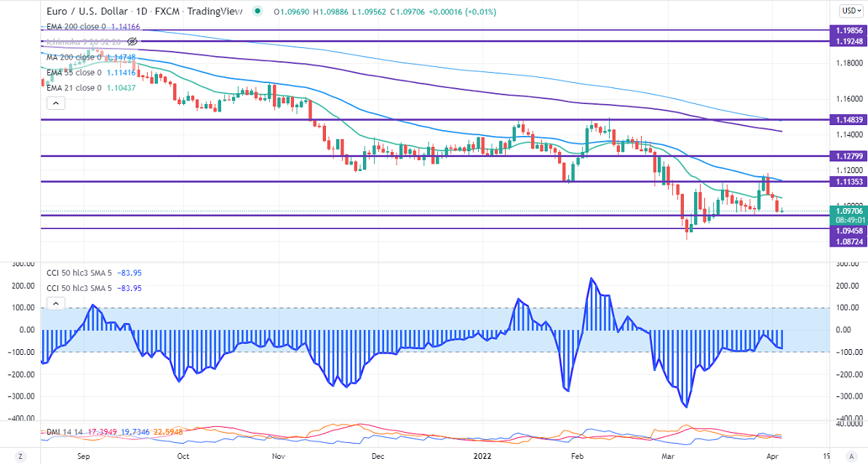The image size is (868, 464).
Task: Click the 40.0000 DMI axis value
Action: 848,423
